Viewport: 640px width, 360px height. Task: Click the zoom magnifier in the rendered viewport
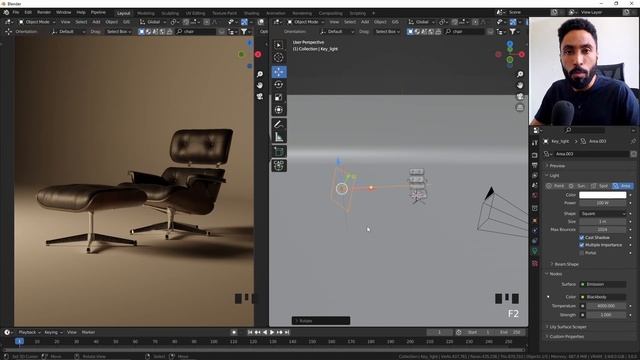(x=260, y=74)
